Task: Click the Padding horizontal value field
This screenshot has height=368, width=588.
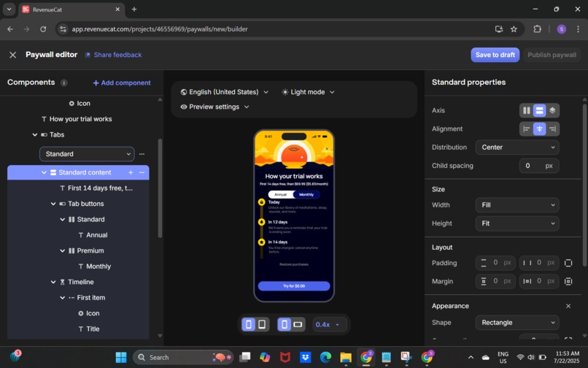Action: 539,263
